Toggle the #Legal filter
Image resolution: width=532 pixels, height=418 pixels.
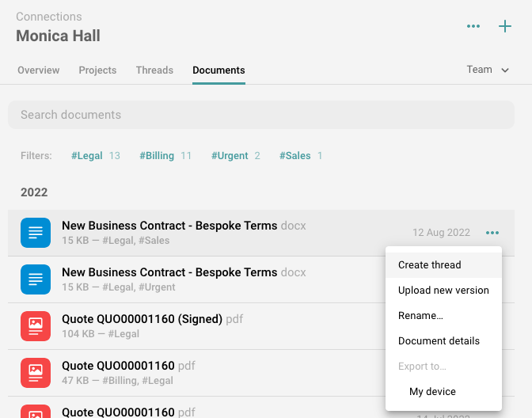[x=87, y=156]
